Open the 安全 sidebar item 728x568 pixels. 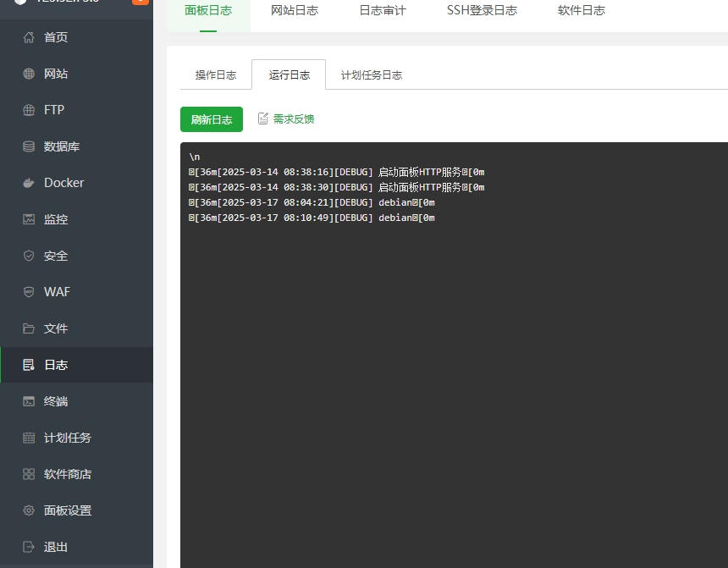[x=76, y=256]
